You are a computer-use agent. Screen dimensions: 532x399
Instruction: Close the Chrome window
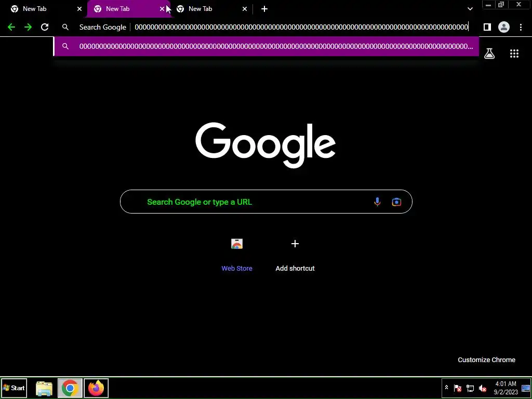click(x=519, y=5)
